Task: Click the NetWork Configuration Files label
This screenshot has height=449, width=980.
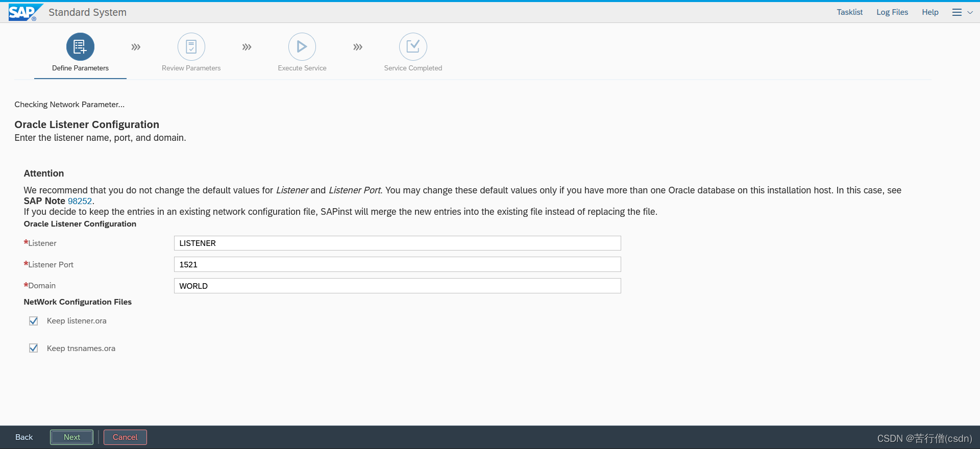Action: tap(78, 302)
